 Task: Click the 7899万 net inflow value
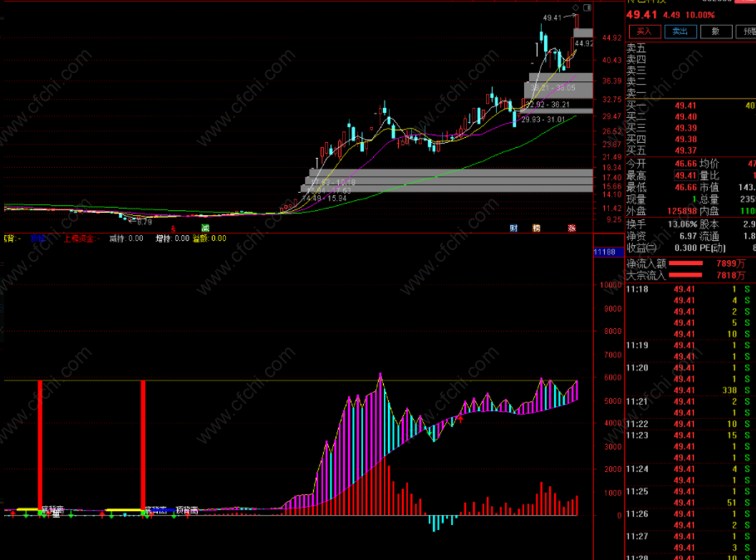[x=731, y=263]
